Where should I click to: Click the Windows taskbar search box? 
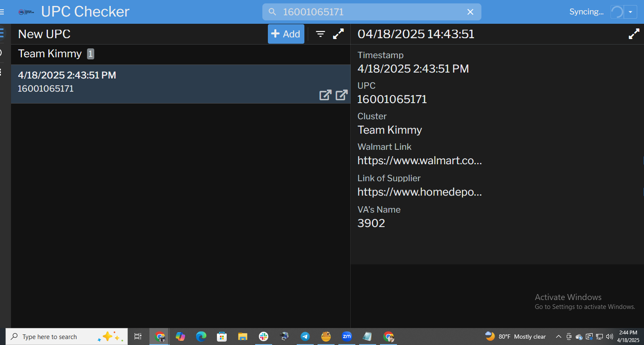click(x=55, y=337)
